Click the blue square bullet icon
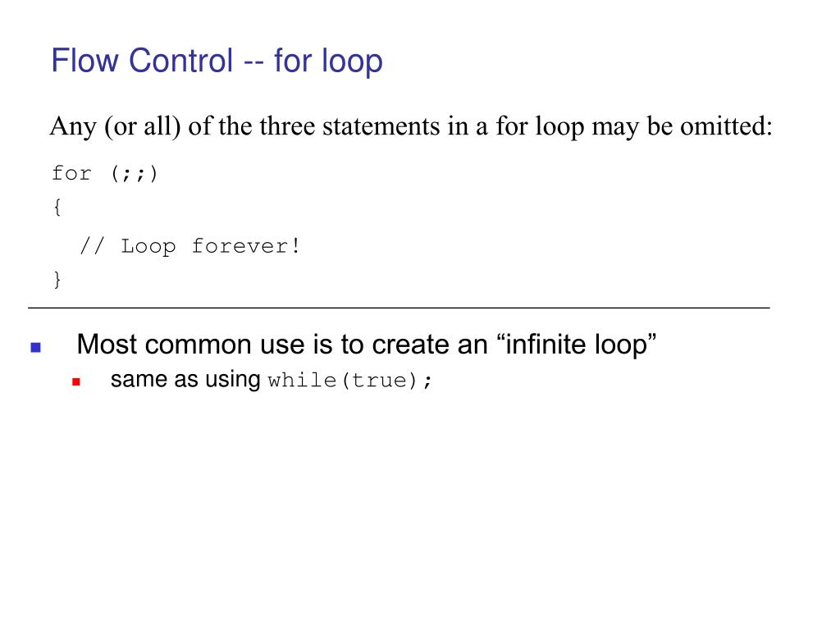Viewport: 840px width, 630px height. pos(36,348)
